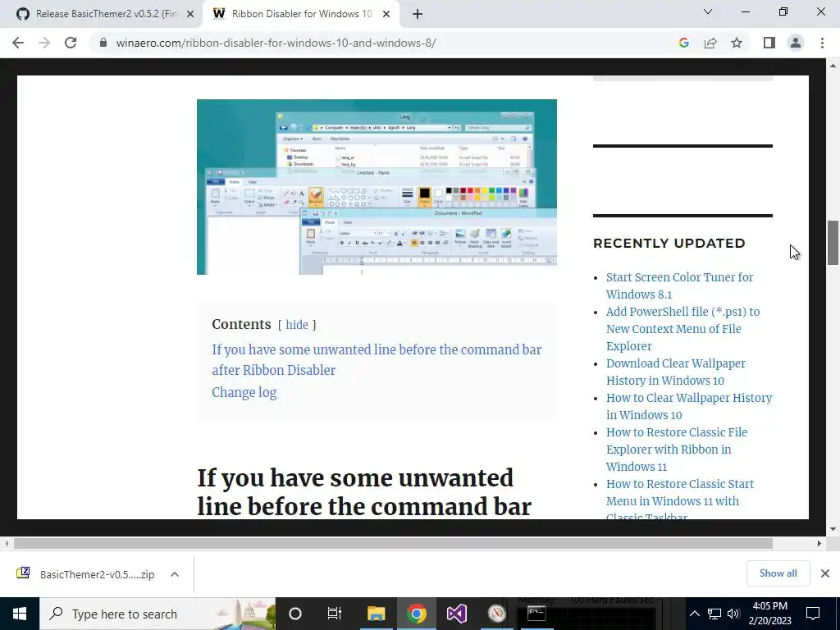The width and height of the screenshot is (840, 630).
Task: Open the Ribbon Disabler screenshot image
Action: pos(377,187)
